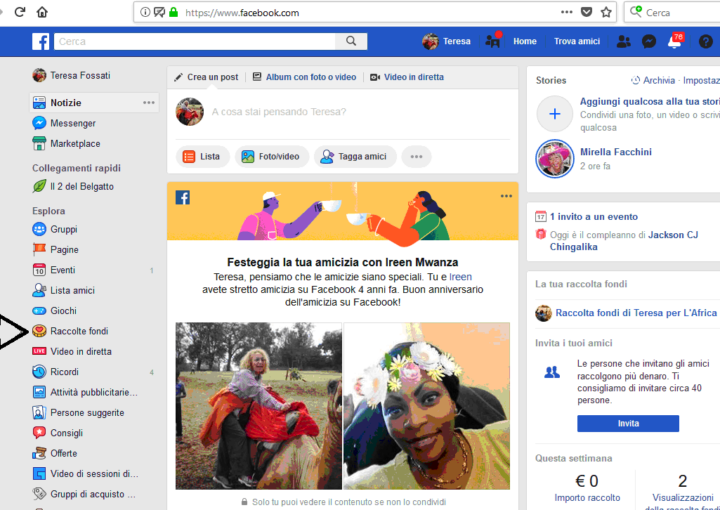Click the friend requests icon
The image size is (720, 510).
(x=623, y=41)
